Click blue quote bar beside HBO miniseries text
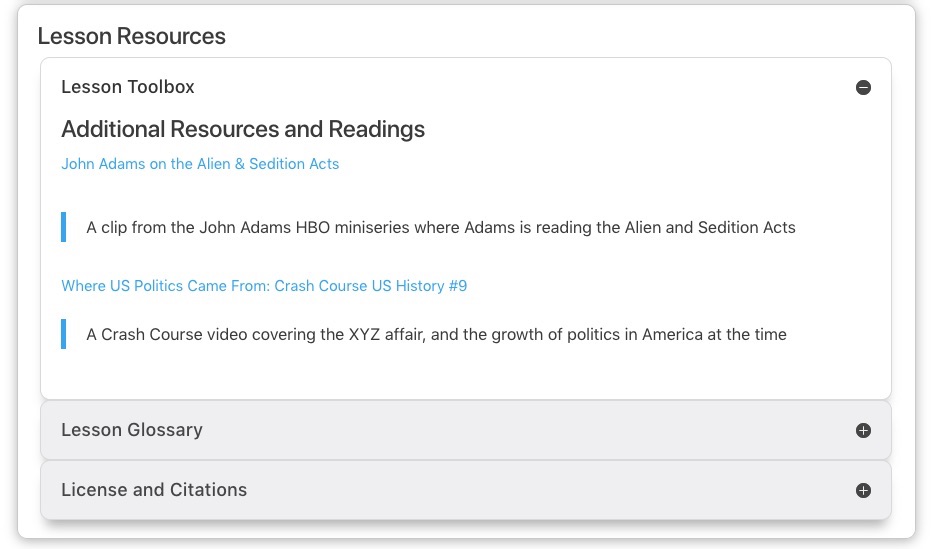 tap(64, 227)
